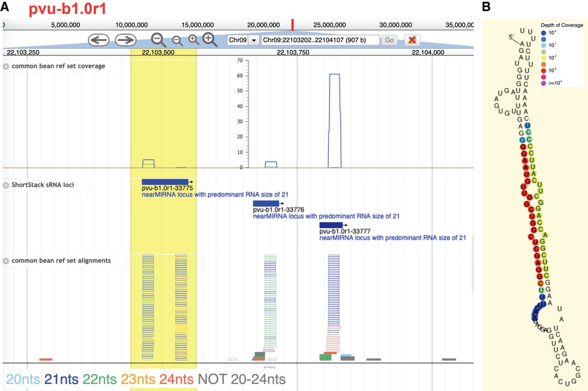Image resolution: width=588 pixels, height=391 pixels.
Task: Click the large zoom in magnifier
Action: point(210,40)
